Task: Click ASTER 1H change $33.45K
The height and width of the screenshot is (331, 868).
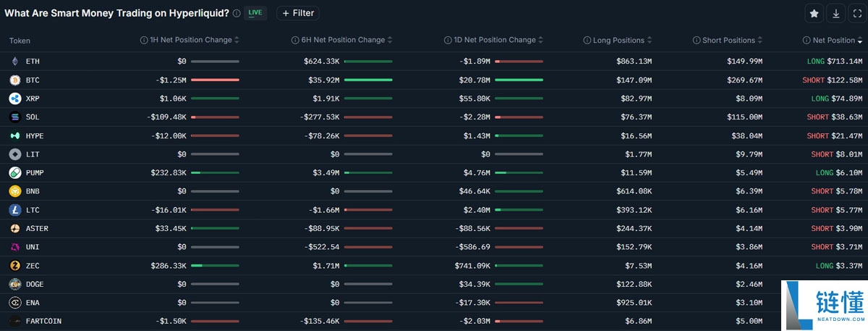Action: pos(171,228)
